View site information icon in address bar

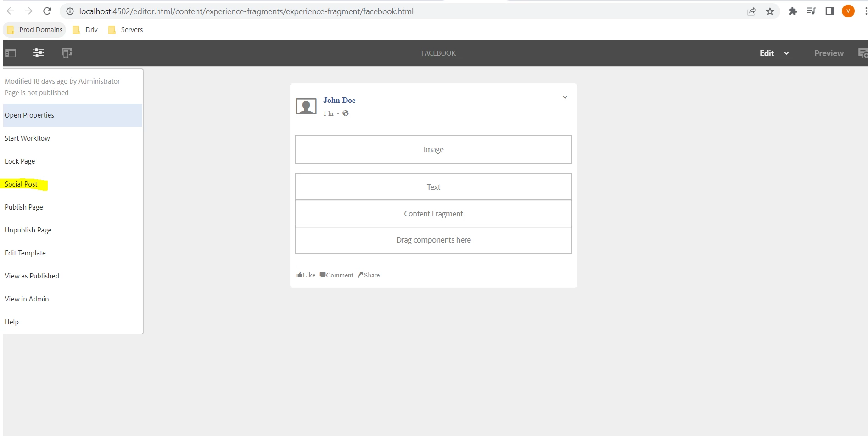click(70, 11)
